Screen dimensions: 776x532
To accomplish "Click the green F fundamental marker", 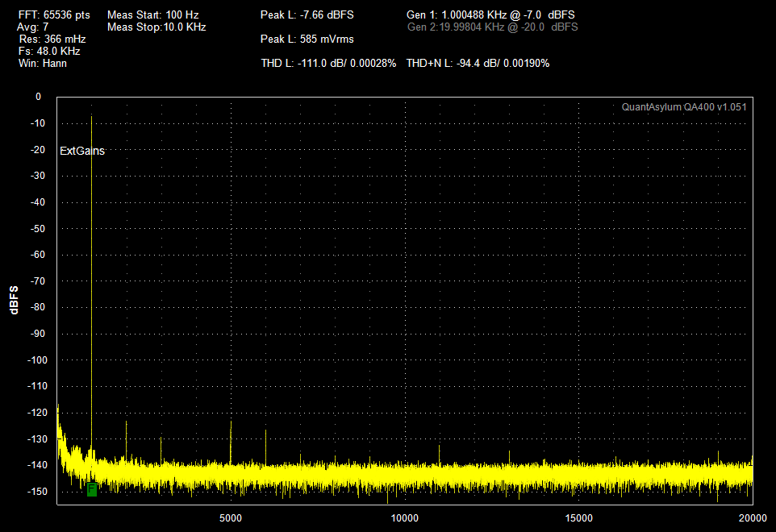I will click(92, 489).
